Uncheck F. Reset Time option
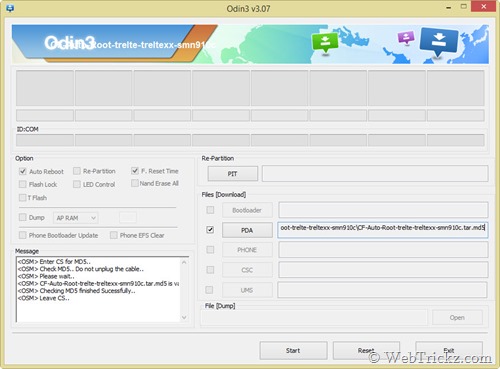 pyautogui.click(x=135, y=171)
